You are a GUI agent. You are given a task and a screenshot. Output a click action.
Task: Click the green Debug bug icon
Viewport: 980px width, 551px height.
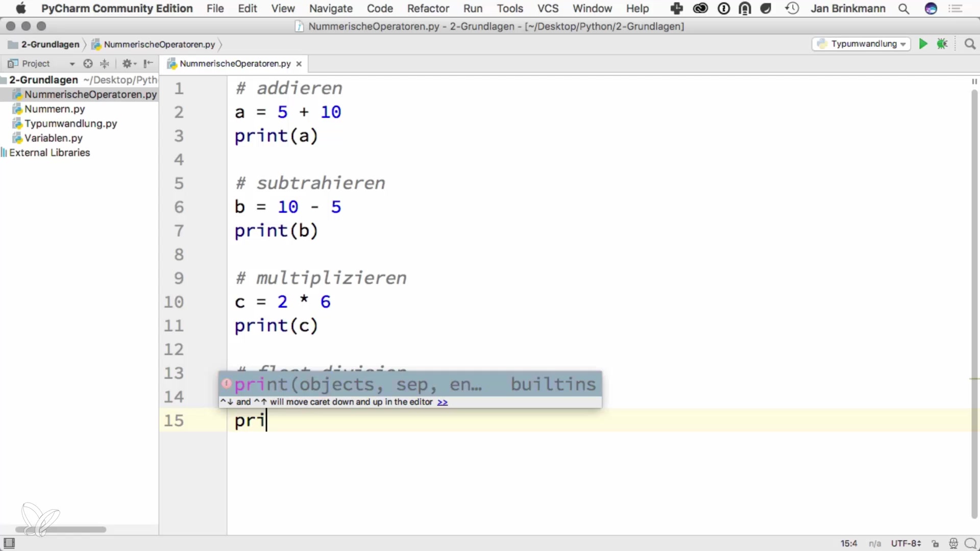click(x=942, y=44)
